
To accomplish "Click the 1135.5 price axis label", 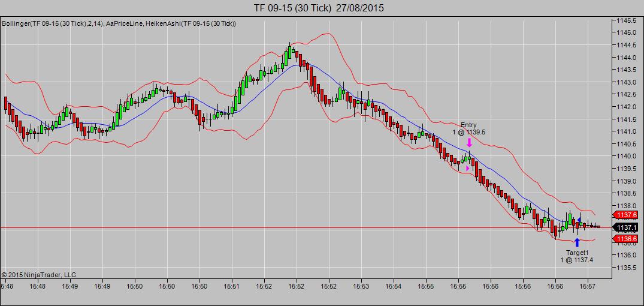I will [627, 267].
